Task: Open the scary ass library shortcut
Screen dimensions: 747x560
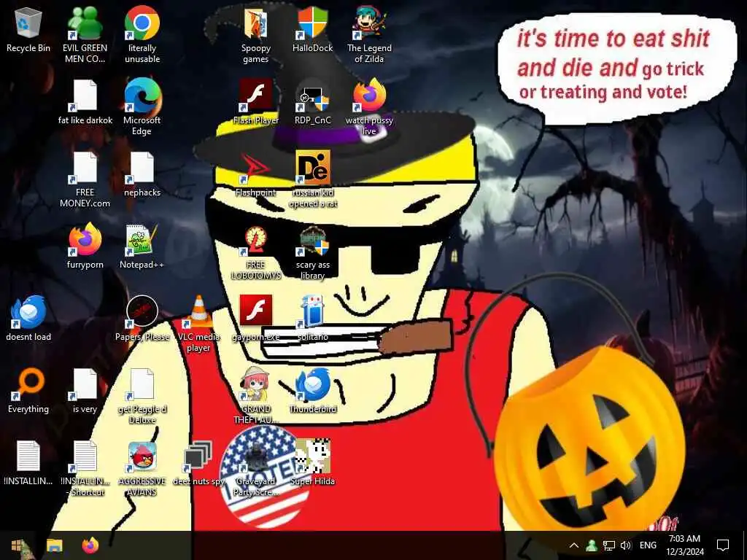Action: [312, 252]
